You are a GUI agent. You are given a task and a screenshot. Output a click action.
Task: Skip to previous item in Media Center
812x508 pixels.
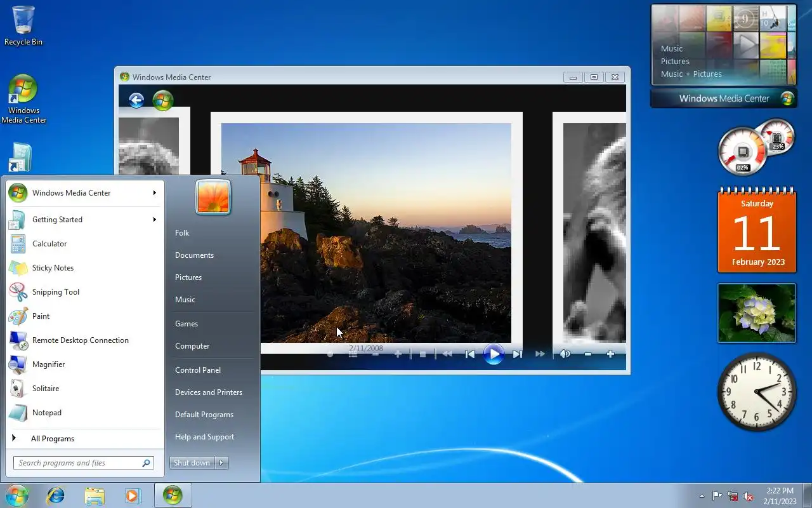pos(470,354)
